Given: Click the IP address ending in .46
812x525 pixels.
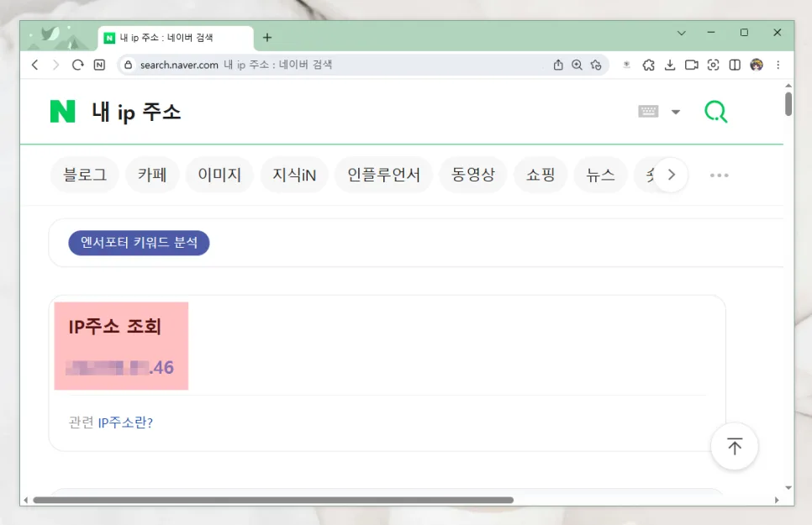Looking at the screenshot, I should pyautogui.click(x=119, y=368).
